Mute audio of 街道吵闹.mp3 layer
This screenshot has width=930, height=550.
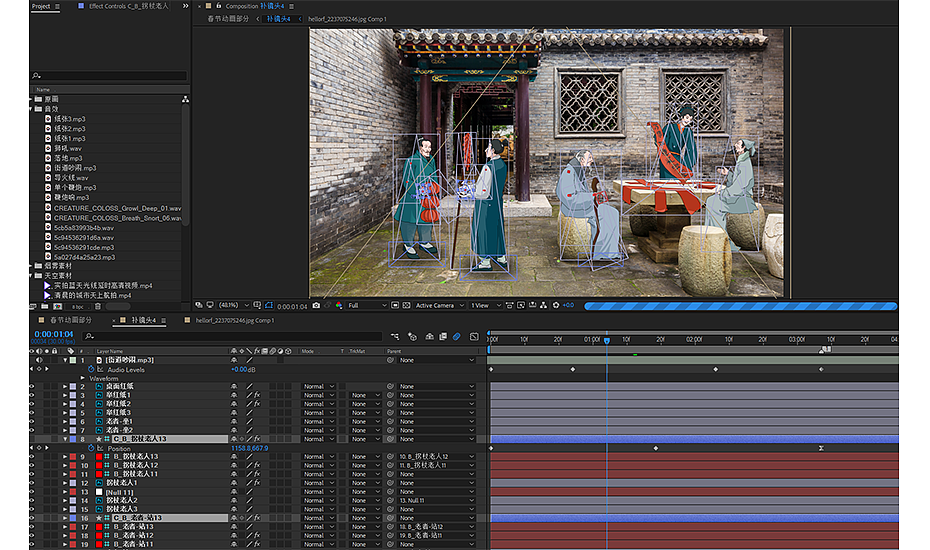(x=40, y=360)
